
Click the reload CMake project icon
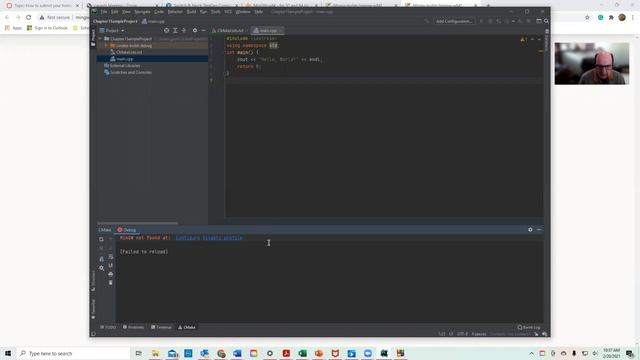click(x=101, y=239)
